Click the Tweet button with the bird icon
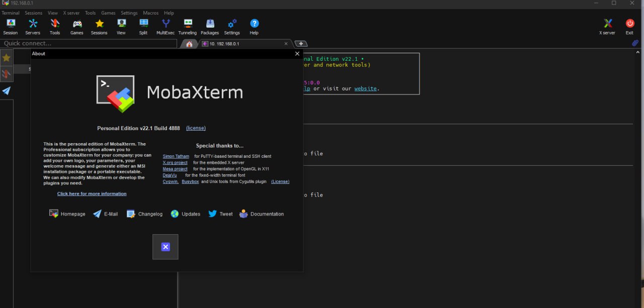Viewport: 644px width, 308px height. click(x=220, y=214)
